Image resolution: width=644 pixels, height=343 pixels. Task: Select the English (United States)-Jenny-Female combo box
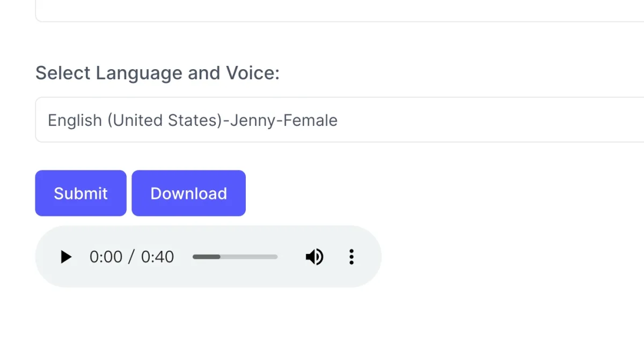[339, 120]
